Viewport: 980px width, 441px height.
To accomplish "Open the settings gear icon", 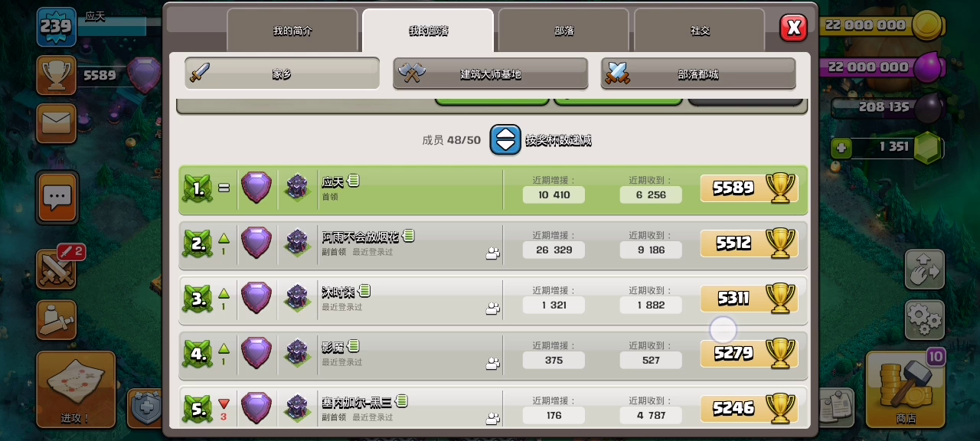I will coord(924,320).
